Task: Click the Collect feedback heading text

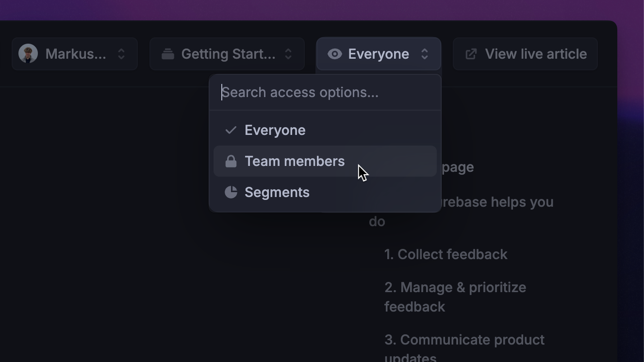Action: click(446, 254)
